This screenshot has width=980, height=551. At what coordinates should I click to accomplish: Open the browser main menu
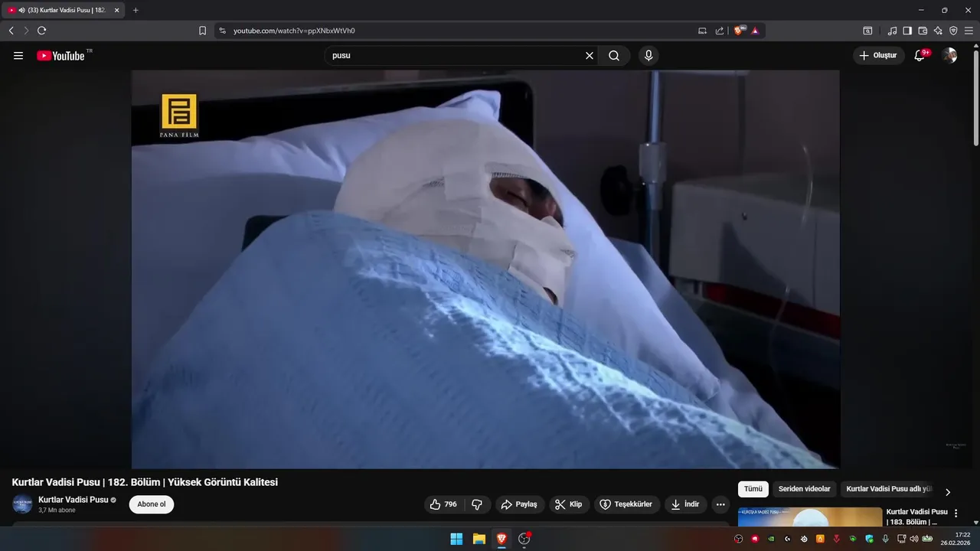969,31
